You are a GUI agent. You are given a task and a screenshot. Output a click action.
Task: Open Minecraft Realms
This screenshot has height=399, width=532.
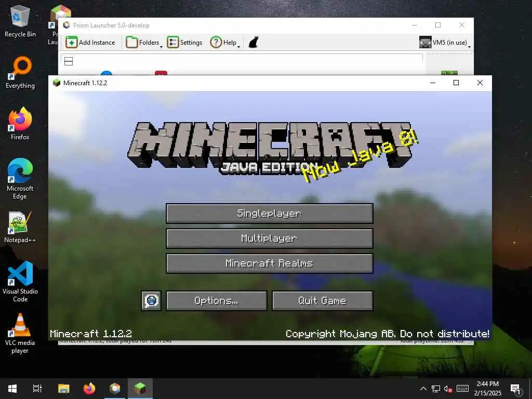270,263
